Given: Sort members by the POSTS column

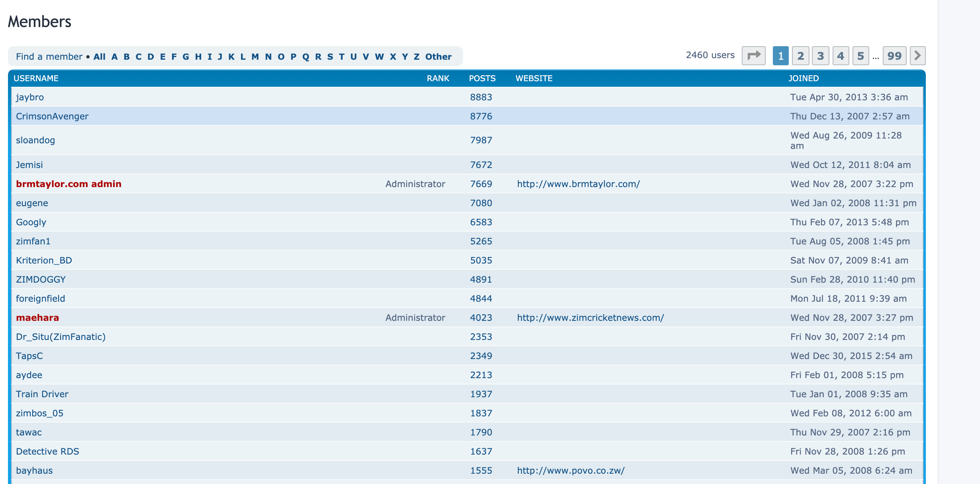Looking at the screenshot, I should pos(482,78).
